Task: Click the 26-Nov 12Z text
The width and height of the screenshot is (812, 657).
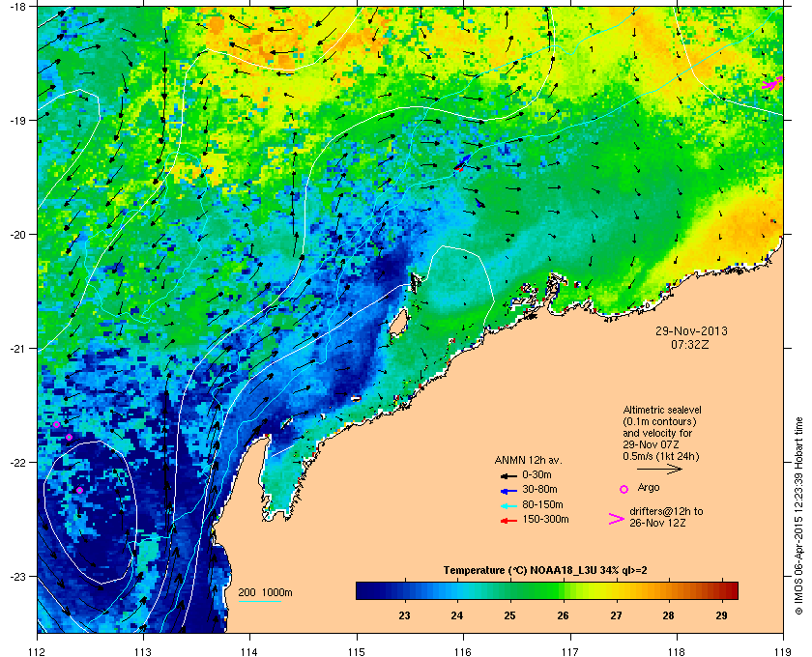Action: point(657,523)
